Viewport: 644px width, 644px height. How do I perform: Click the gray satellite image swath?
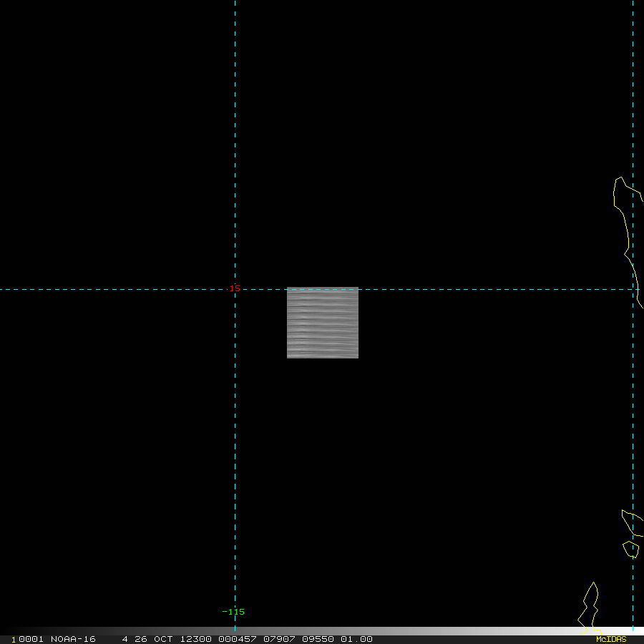pyautogui.click(x=323, y=323)
